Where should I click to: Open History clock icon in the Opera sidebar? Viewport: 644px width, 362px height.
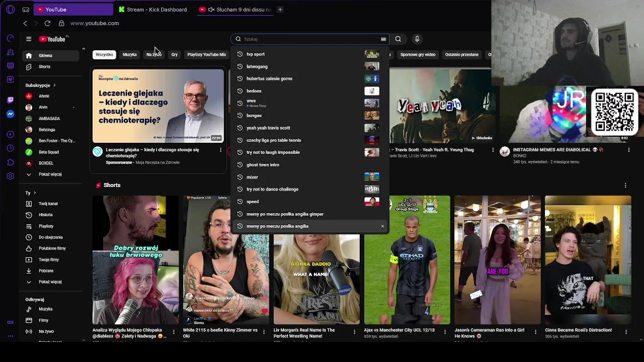coord(10,148)
